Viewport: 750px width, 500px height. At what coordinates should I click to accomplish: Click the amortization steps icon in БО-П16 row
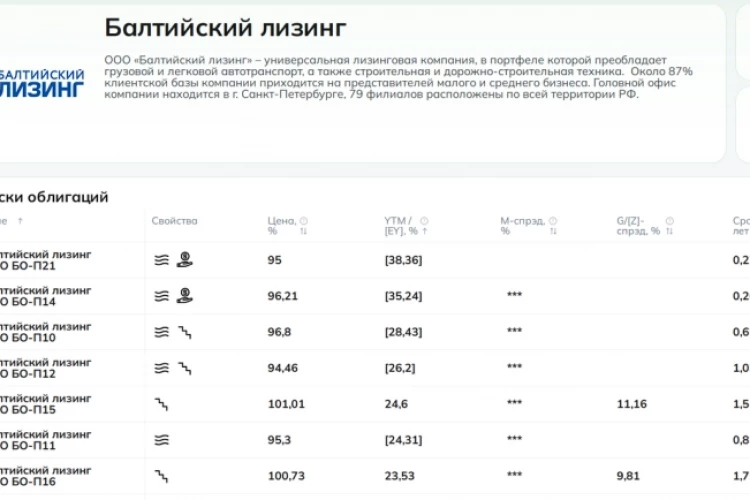[161, 476]
